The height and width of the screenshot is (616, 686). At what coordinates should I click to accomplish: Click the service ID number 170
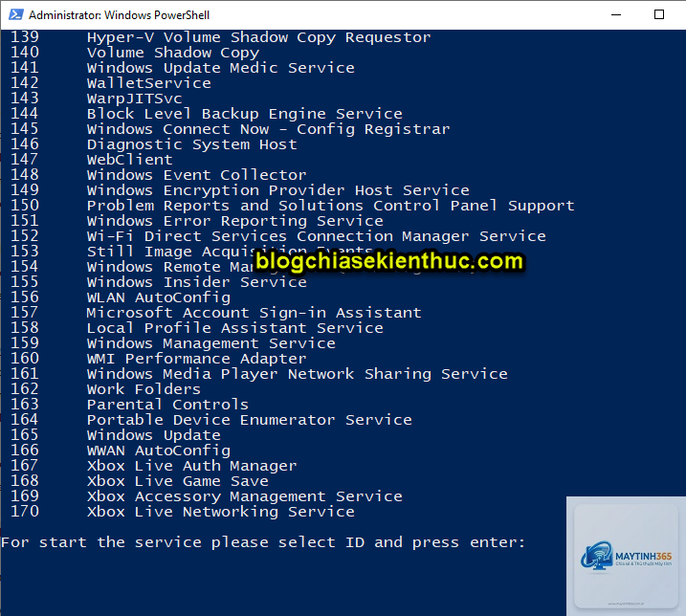[25, 512]
